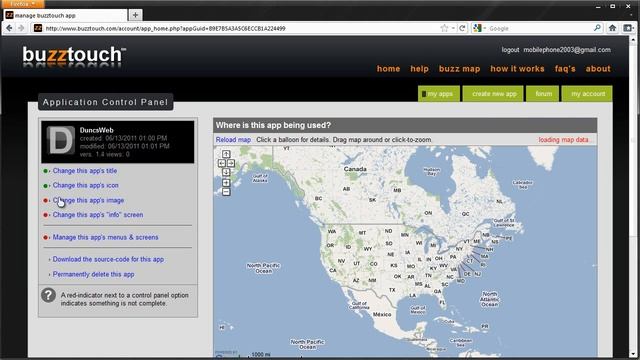This screenshot has width=640, height=360.
Task: Click the site favicon in address bar
Action: [x=38, y=28]
